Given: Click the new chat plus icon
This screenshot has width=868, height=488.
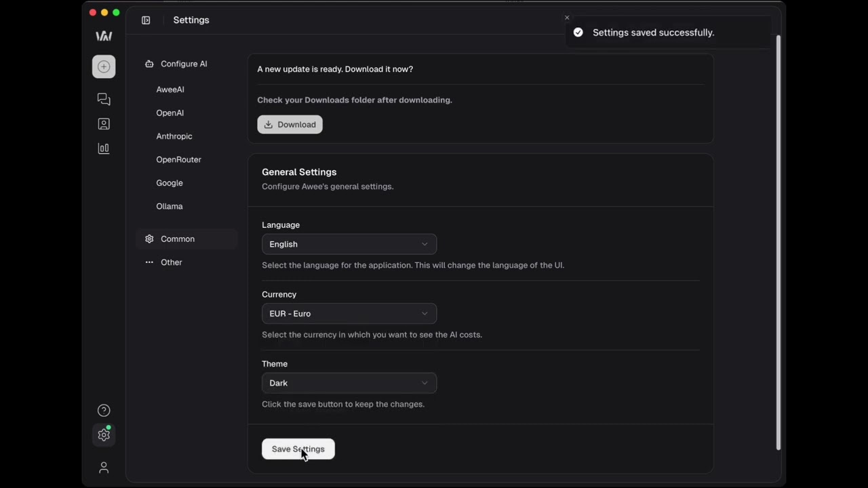Looking at the screenshot, I should pyautogui.click(x=104, y=66).
